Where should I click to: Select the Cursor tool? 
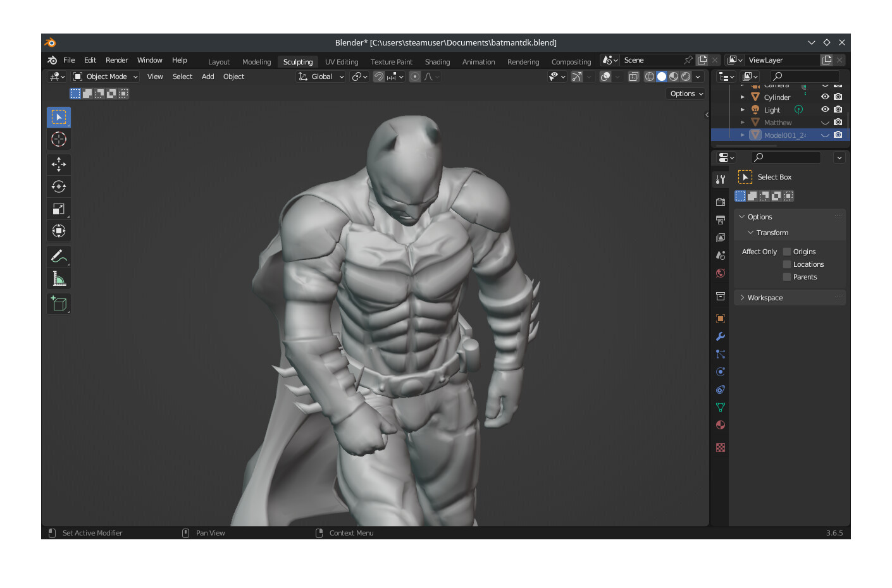coord(59,139)
